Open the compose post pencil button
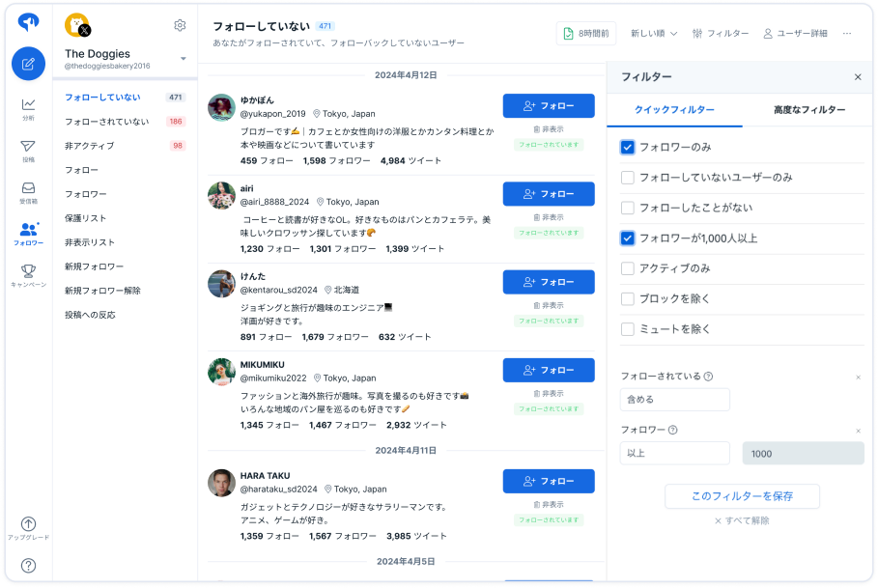878x588 pixels. click(28, 64)
